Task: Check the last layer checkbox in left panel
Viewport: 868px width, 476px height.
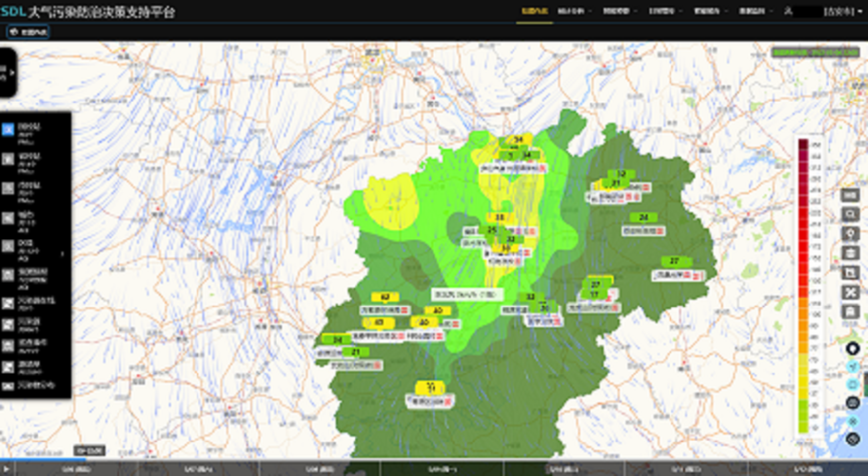Action: [x=8, y=386]
